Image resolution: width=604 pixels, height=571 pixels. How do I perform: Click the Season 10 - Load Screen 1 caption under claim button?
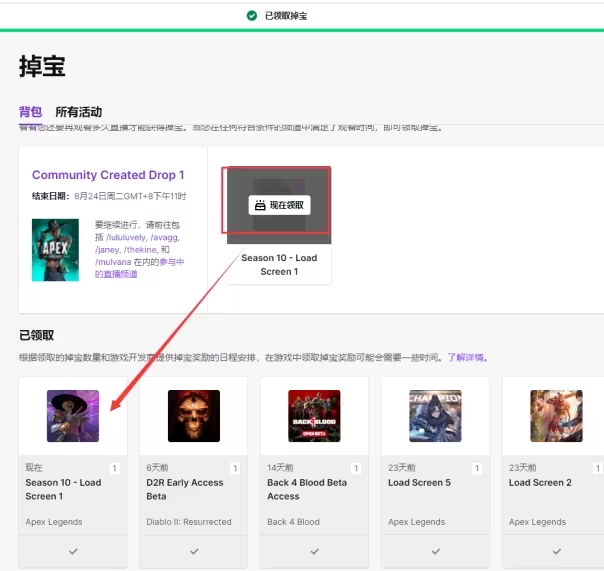279,265
